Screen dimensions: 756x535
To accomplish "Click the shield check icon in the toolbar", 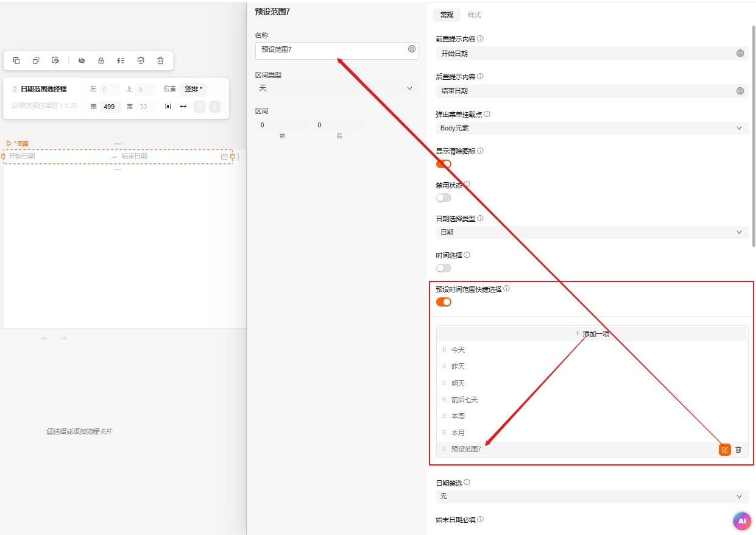I will point(141,60).
